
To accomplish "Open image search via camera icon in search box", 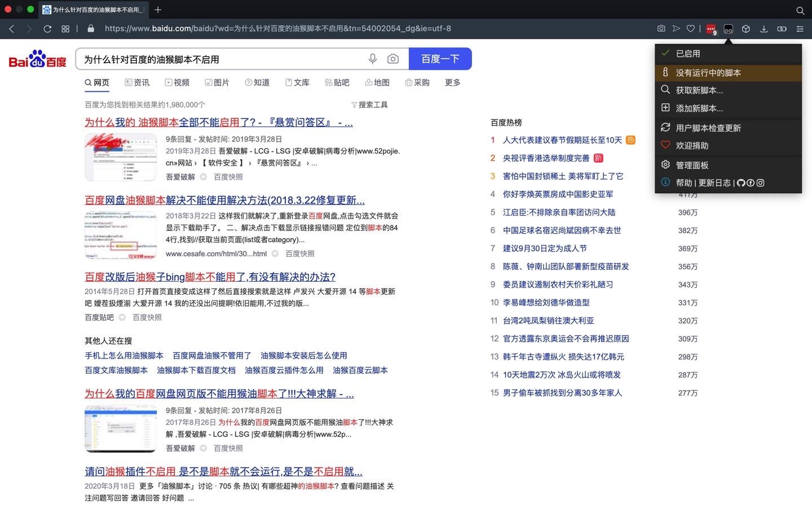I will coord(393,59).
